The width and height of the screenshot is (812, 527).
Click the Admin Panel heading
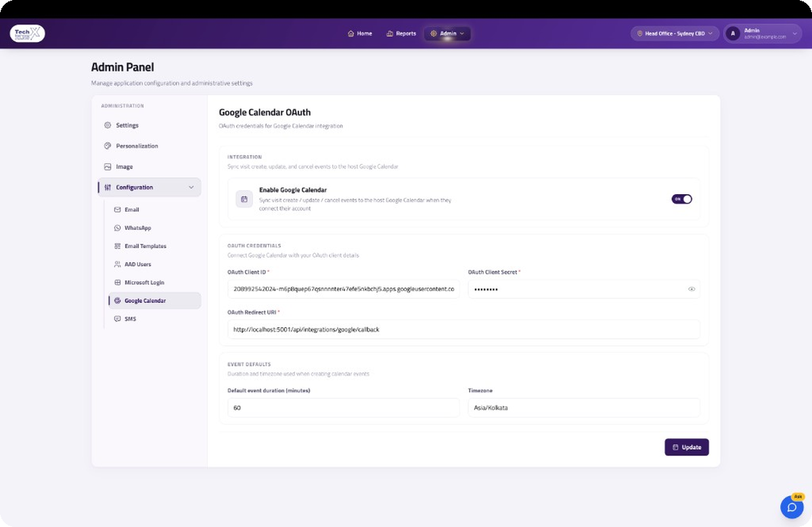point(122,68)
